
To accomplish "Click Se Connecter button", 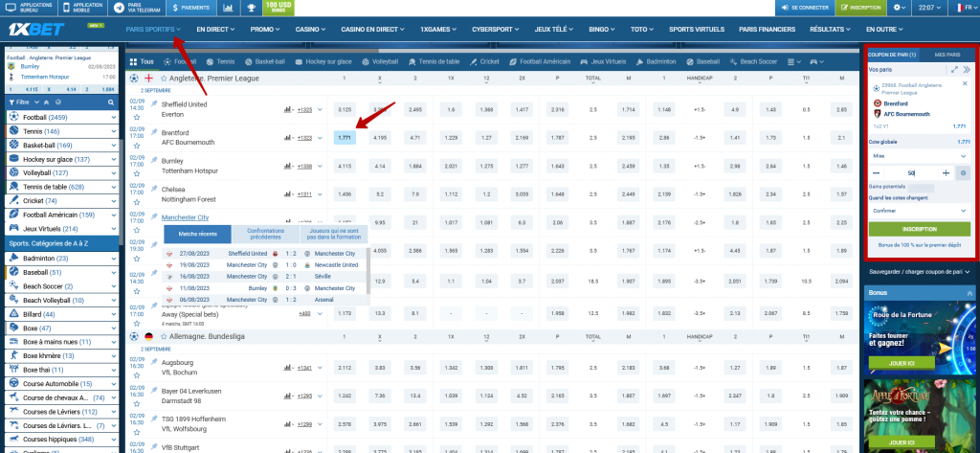I will point(804,8).
